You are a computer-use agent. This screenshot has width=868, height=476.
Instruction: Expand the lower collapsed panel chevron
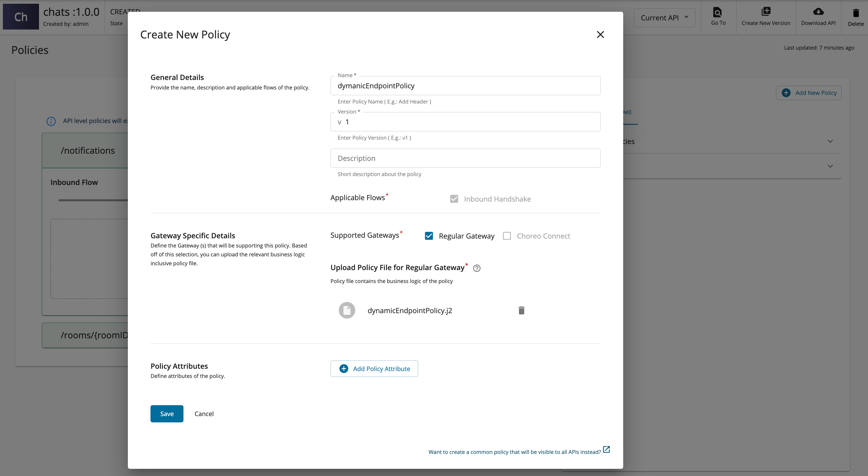[x=830, y=166]
